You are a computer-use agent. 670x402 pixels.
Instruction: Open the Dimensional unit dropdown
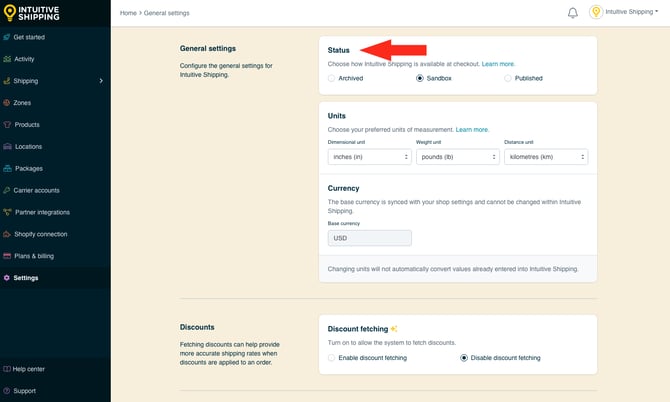370,157
